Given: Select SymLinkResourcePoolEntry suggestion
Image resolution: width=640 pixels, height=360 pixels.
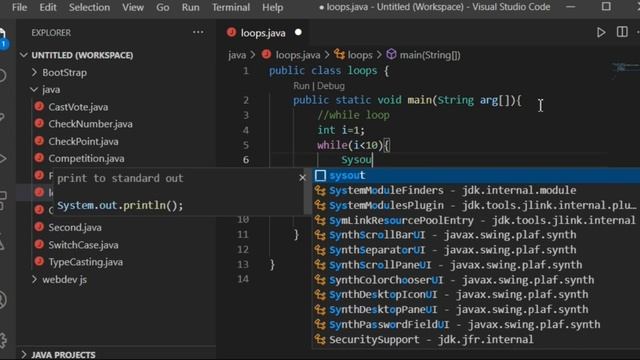Looking at the screenshot, I should click(476, 220).
